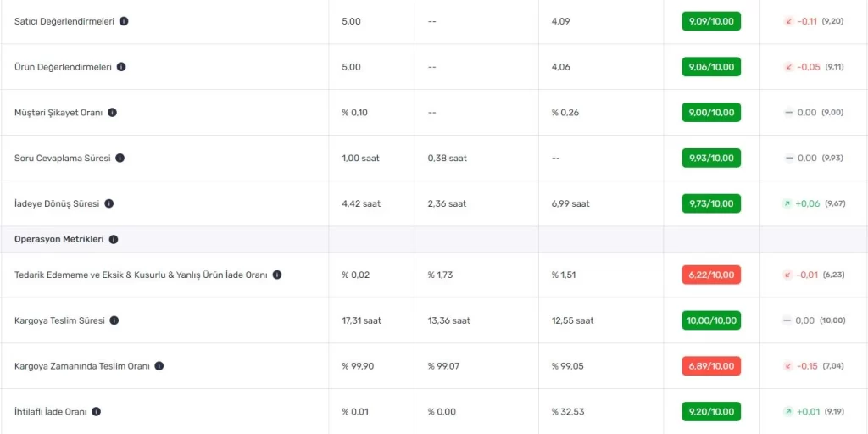Show info for Tedarik Edememe iade oranı
This screenshot has width=868, height=434.
point(277,275)
